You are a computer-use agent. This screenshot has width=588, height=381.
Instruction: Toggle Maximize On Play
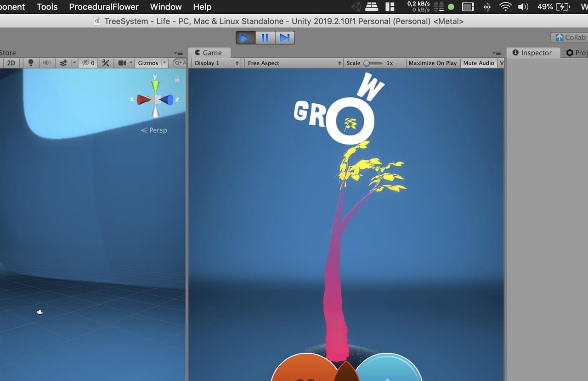click(x=433, y=63)
